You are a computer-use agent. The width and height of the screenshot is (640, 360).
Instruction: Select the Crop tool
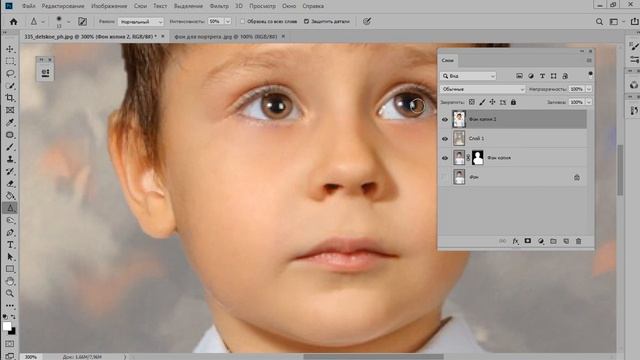tap(10, 98)
